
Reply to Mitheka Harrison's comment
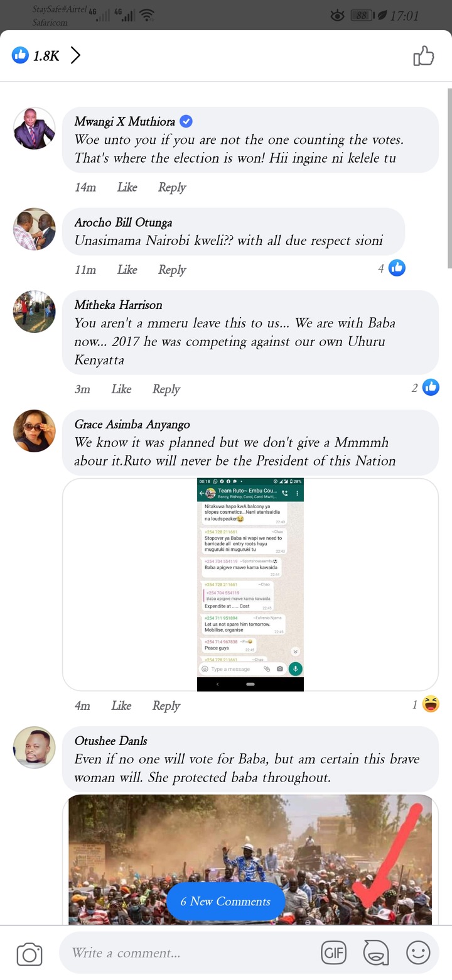(x=166, y=389)
